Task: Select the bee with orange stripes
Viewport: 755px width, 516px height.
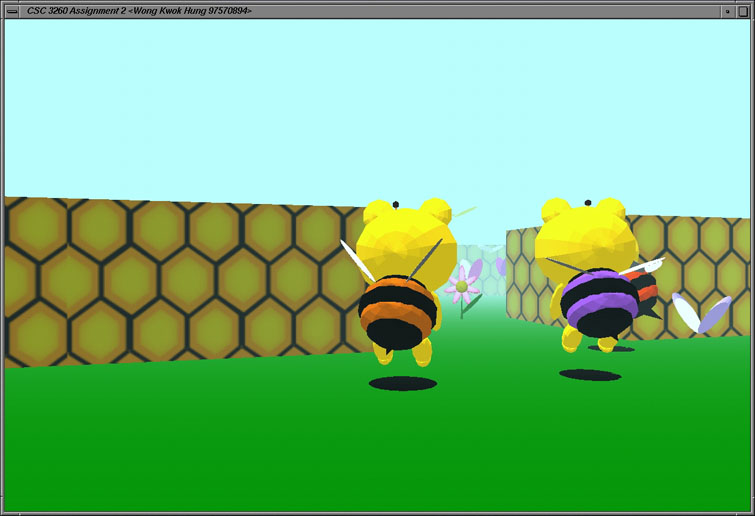Action: pyautogui.click(x=401, y=281)
